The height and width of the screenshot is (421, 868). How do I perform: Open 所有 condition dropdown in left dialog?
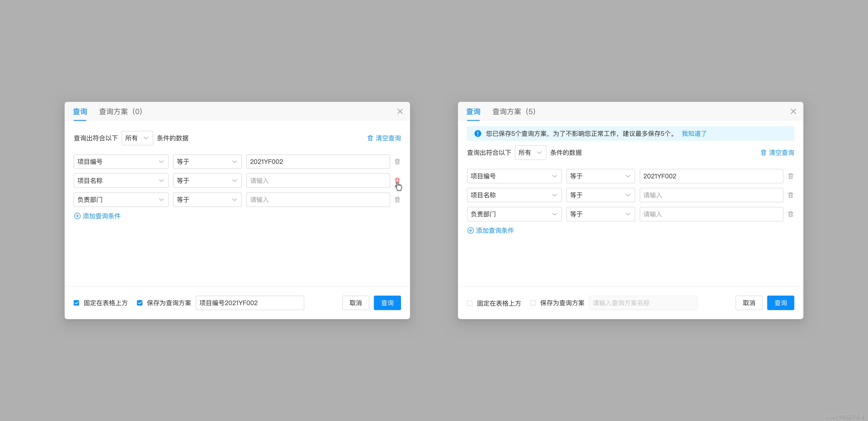coord(137,138)
